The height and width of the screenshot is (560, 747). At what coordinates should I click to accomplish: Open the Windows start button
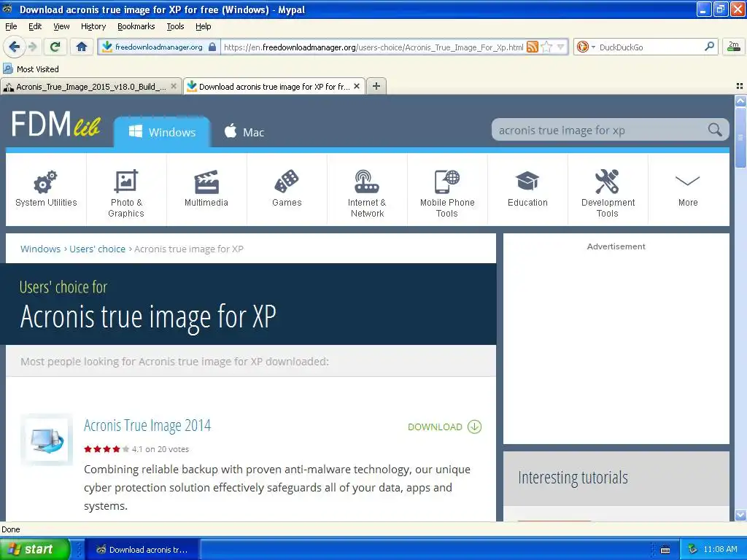(35, 550)
